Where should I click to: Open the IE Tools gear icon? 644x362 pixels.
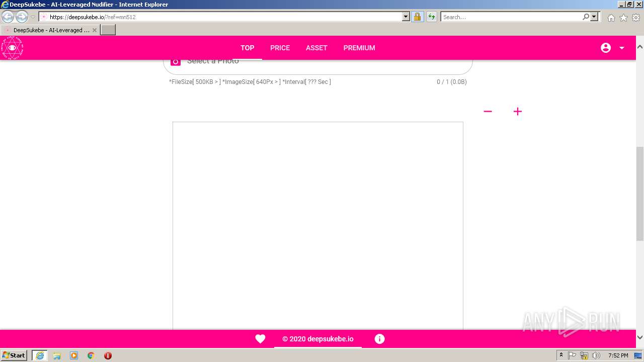point(636,18)
